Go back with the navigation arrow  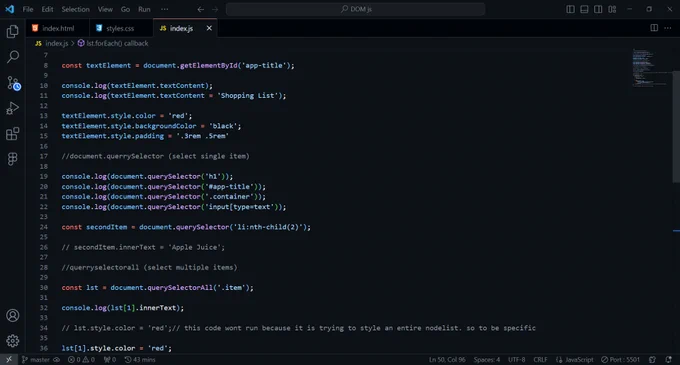pyautogui.click(x=200, y=9)
